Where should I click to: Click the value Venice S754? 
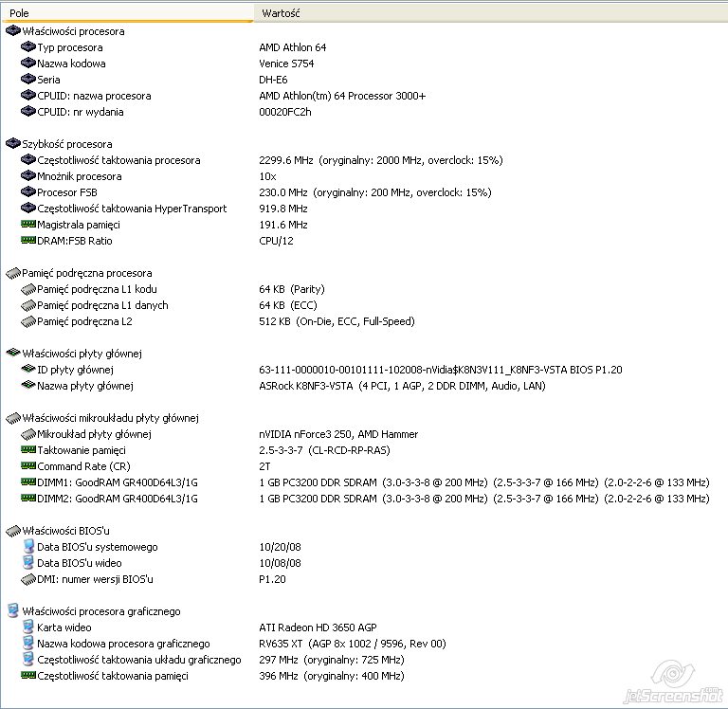pos(286,64)
